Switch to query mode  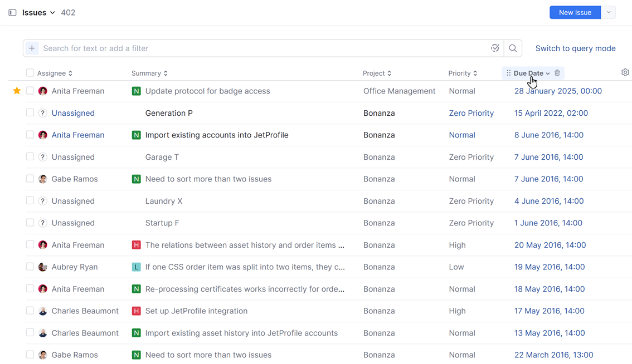pyautogui.click(x=576, y=48)
